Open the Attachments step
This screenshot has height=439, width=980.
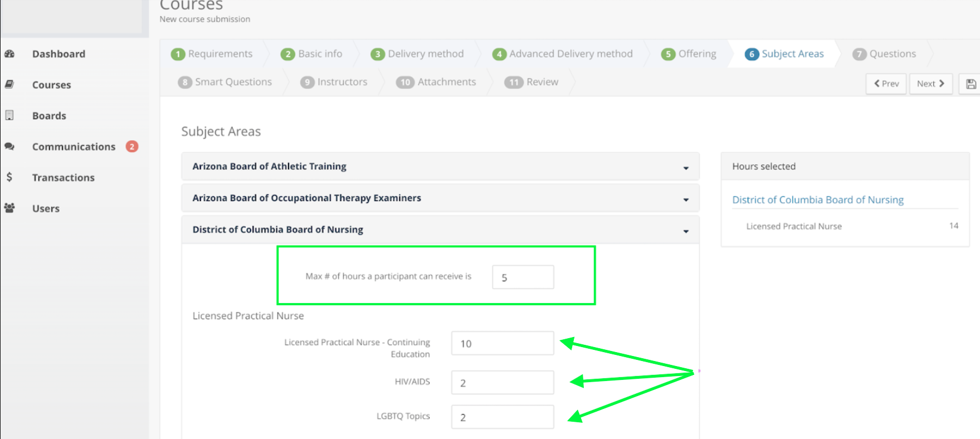(x=447, y=82)
